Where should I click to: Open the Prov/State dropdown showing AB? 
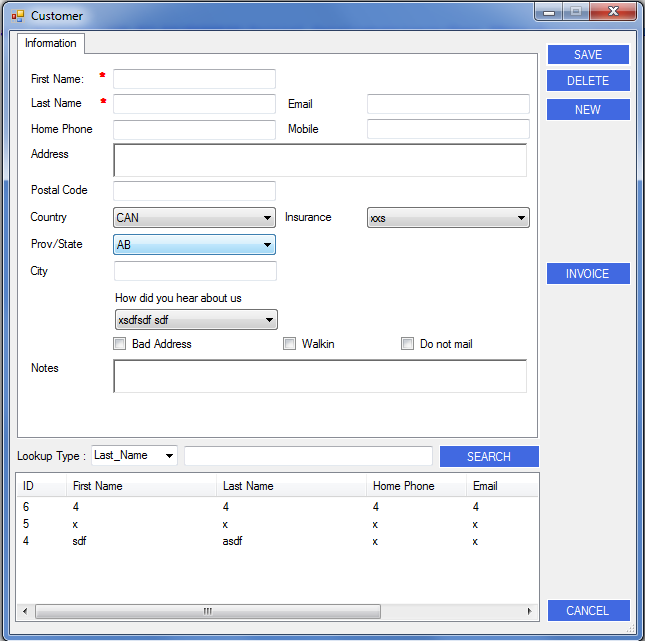click(x=194, y=245)
